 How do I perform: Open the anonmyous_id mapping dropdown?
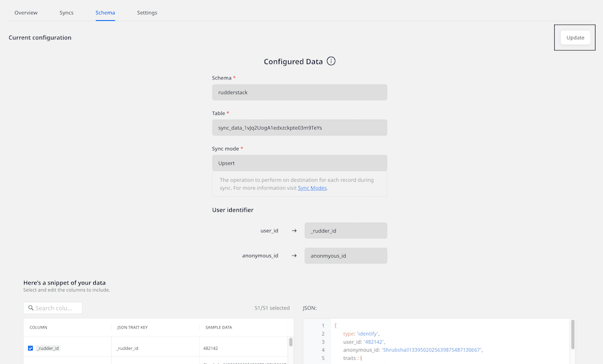click(x=345, y=256)
